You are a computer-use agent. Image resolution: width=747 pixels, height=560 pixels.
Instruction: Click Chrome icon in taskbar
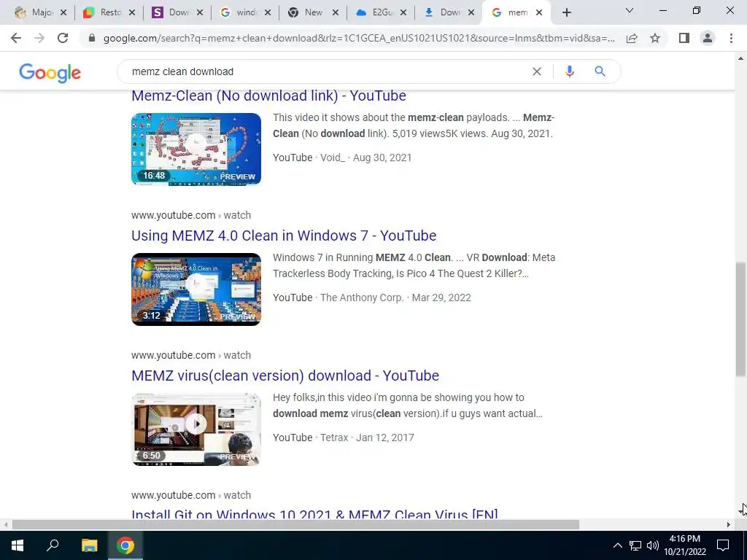pos(125,545)
